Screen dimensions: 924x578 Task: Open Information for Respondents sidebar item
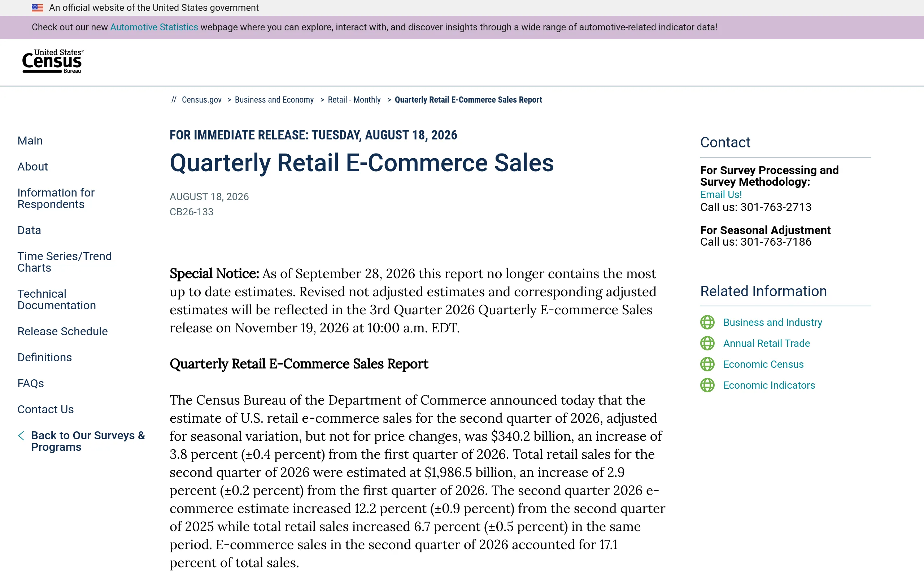56,198
